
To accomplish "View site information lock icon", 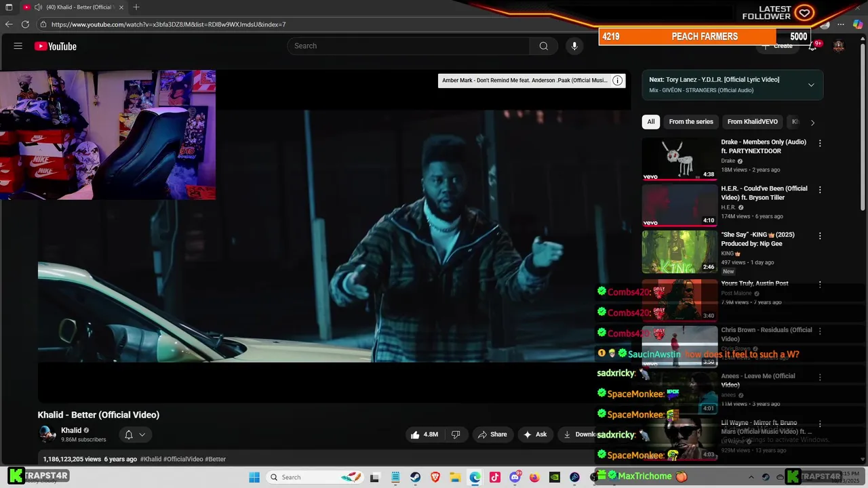I will tap(43, 24).
